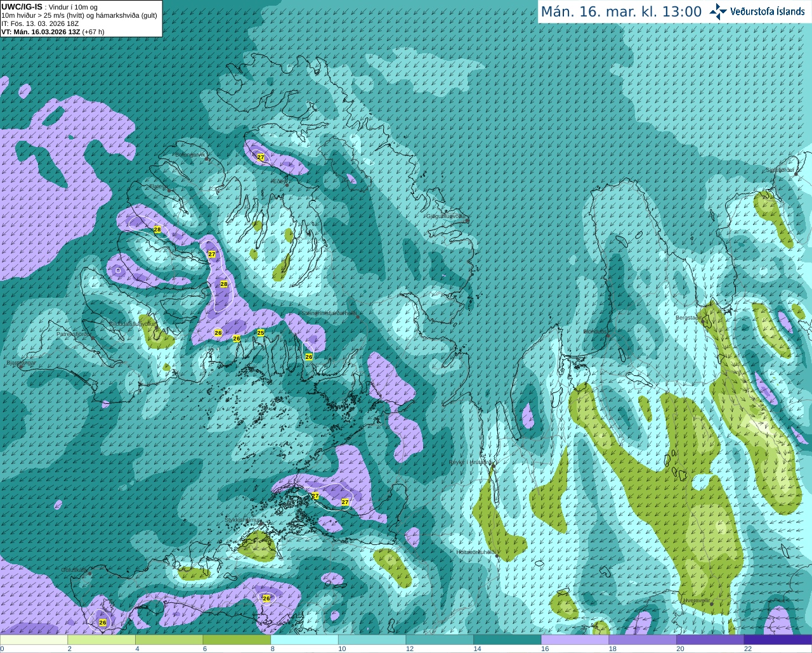Click the 'Veðurstofa Íslands' name text
Screen dimensions: 812x653
coord(767,11)
